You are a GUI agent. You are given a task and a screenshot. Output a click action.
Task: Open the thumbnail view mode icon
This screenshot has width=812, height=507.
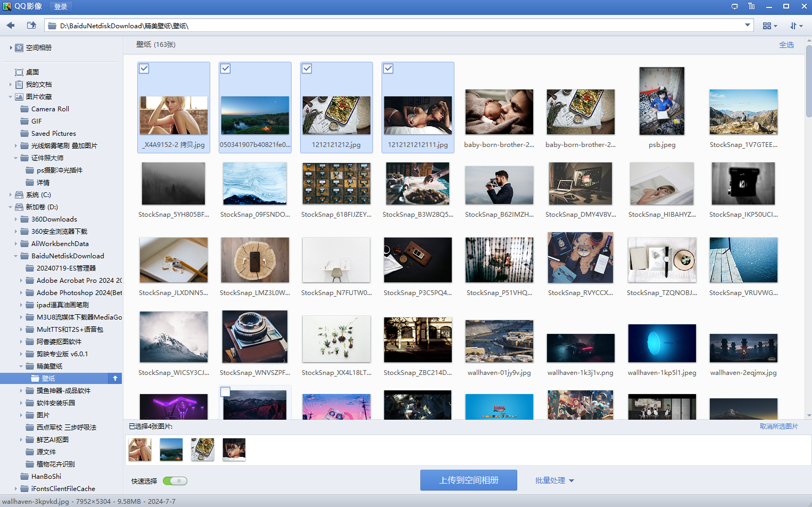769,26
